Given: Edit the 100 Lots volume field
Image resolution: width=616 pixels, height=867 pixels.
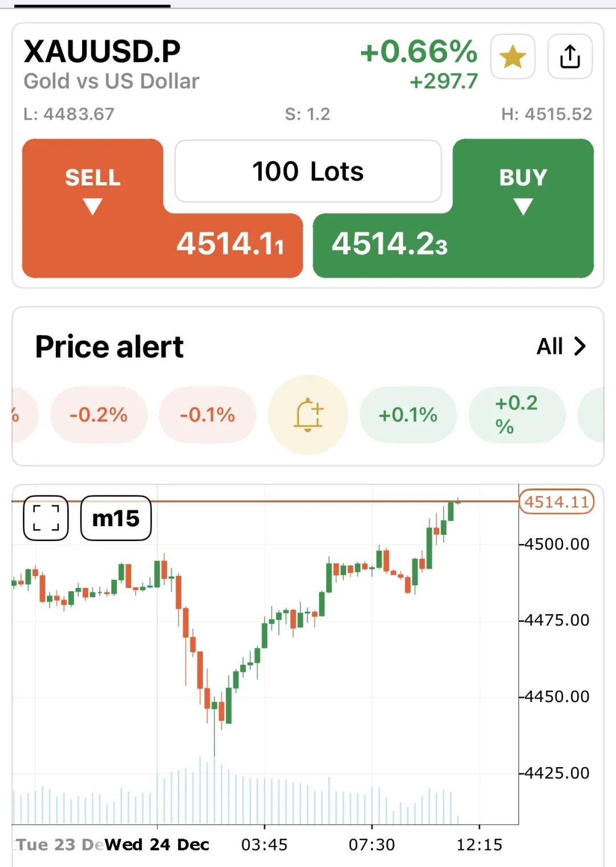Looking at the screenshot, I should point(308,171).
